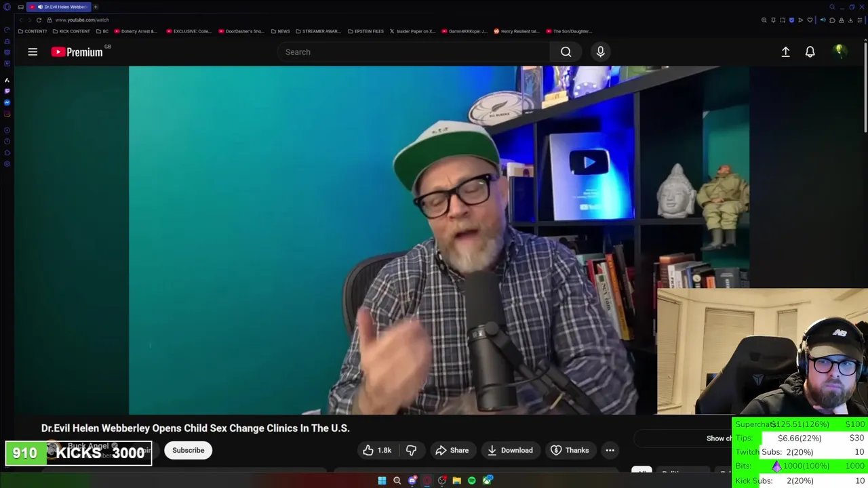The height and width of the screenshot is (488, 868).
Task: Open the EXCLUSIVE: Colle... bookmark
Action: click(x=189, y=31)
